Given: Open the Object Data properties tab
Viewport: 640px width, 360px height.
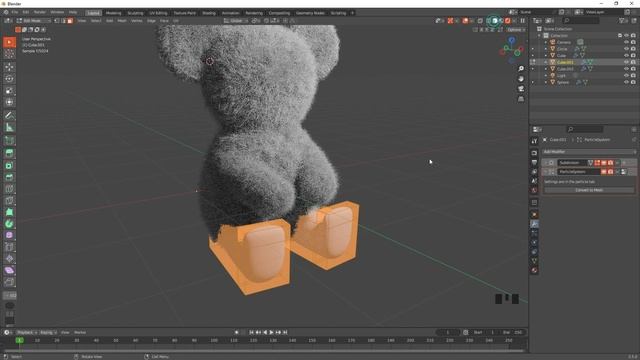Looking at the screenshot, I should tap(534, 261).
